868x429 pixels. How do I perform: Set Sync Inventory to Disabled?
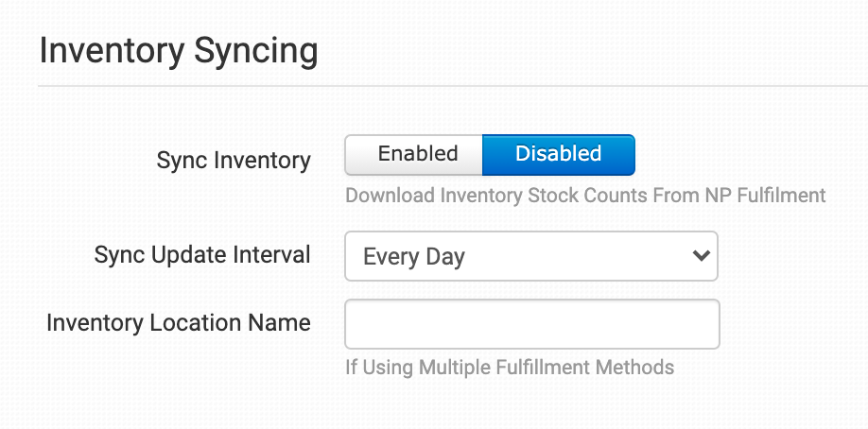coord(558,154)
